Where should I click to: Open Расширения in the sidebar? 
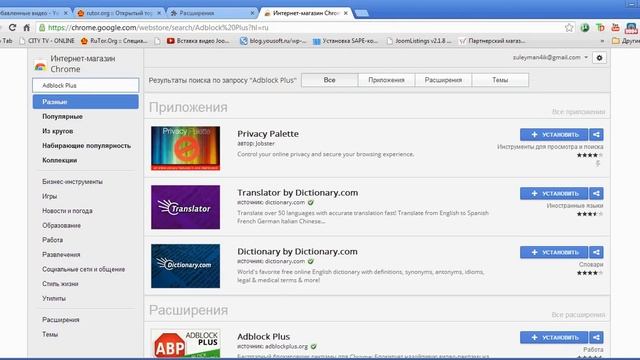(61, 320)
